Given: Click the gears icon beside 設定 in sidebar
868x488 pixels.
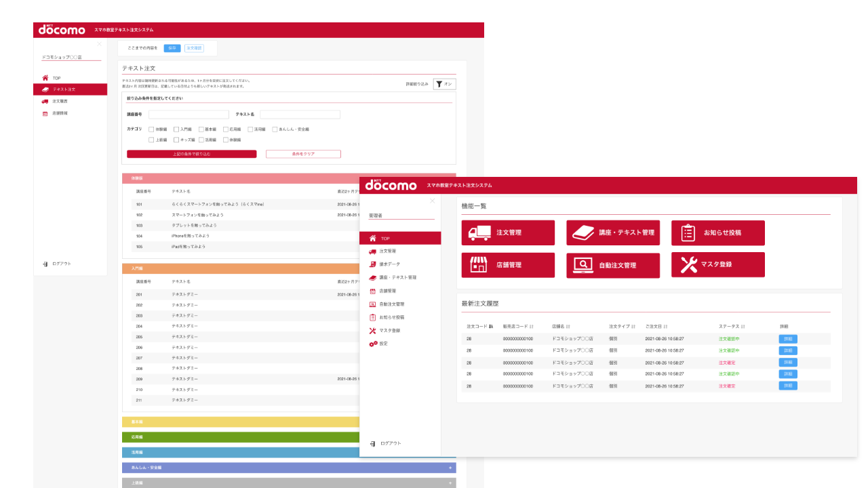Looking at the screenshot, I should 373,344.
